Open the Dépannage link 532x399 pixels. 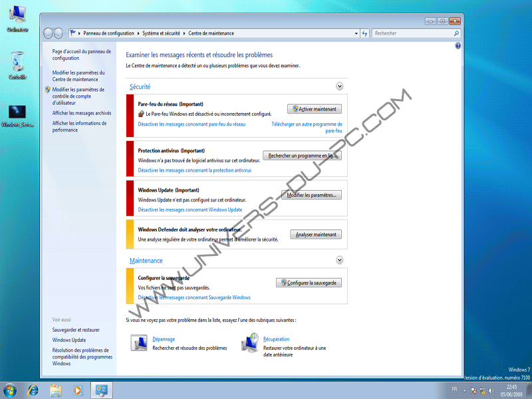pyautogui.click(x=164, y=339)
